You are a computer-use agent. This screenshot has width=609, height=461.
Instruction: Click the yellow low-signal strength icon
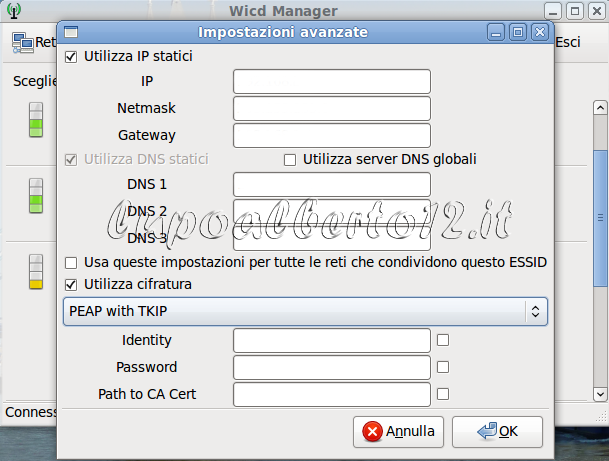[36, 272]
